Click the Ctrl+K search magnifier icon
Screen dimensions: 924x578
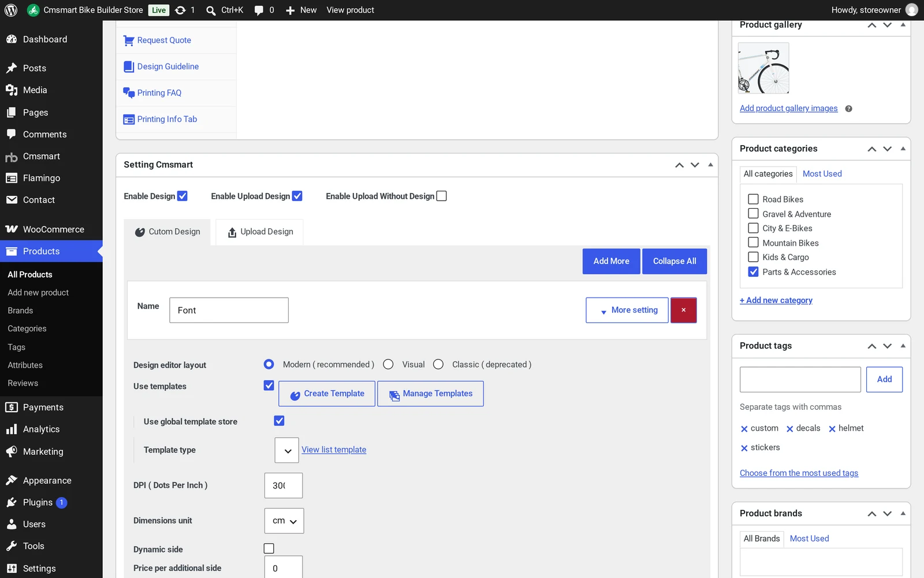coord(211,10)
